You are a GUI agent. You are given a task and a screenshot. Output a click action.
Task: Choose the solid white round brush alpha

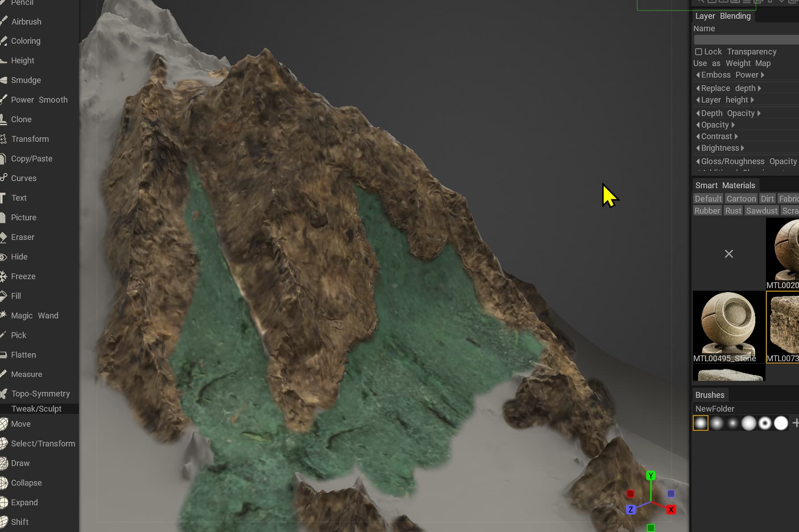tap(781, 423)
